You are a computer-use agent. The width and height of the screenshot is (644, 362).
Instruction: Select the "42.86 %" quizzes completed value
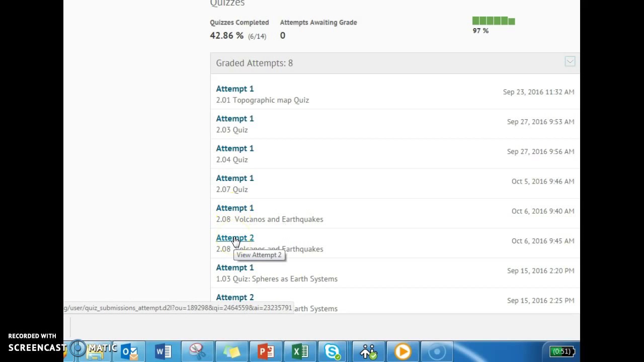coord(226,36)
